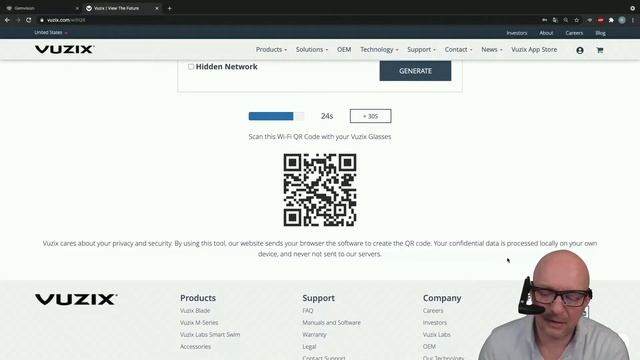Viewport: 640px width, 360px height.
Task: Open the Vuzix M-Series footer link
Action: point(199,322)
